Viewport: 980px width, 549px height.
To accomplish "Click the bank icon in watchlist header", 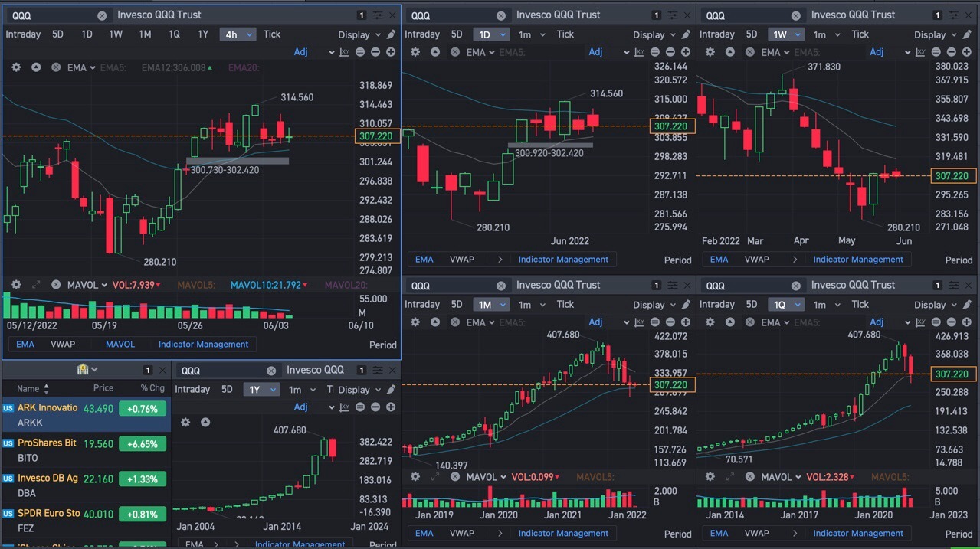I will click(83, 370).
